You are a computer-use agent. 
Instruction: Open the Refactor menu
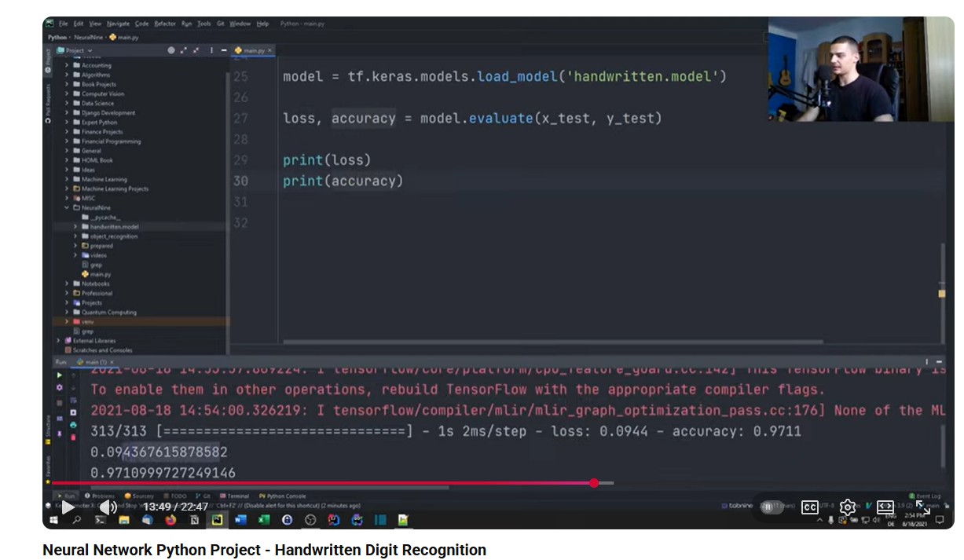[165, 24]
